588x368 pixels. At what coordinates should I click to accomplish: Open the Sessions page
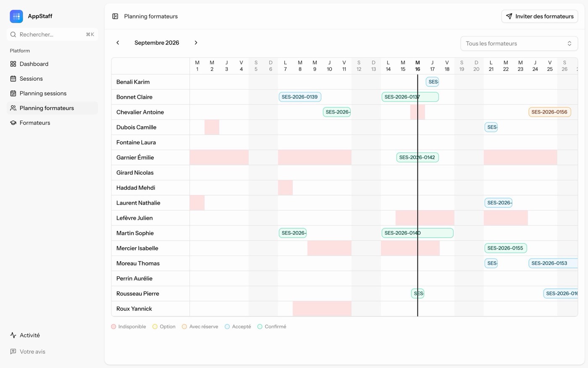(52, 79)
